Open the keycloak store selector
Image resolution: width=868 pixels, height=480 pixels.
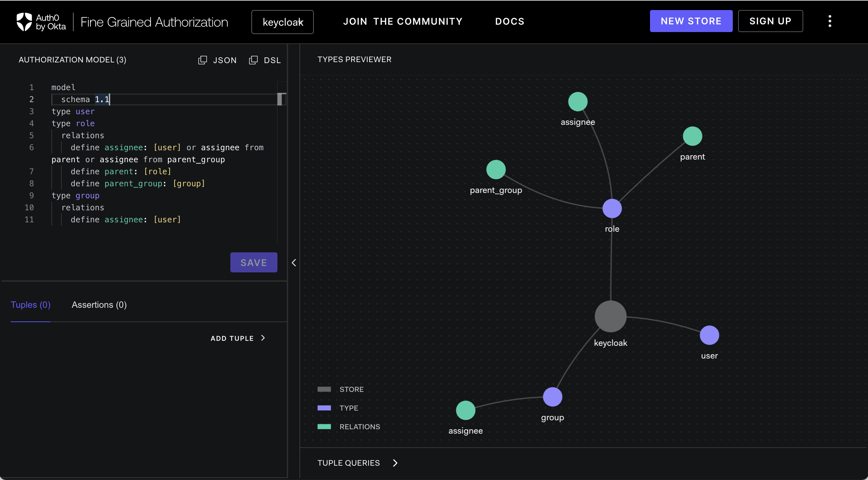[282, 22]
